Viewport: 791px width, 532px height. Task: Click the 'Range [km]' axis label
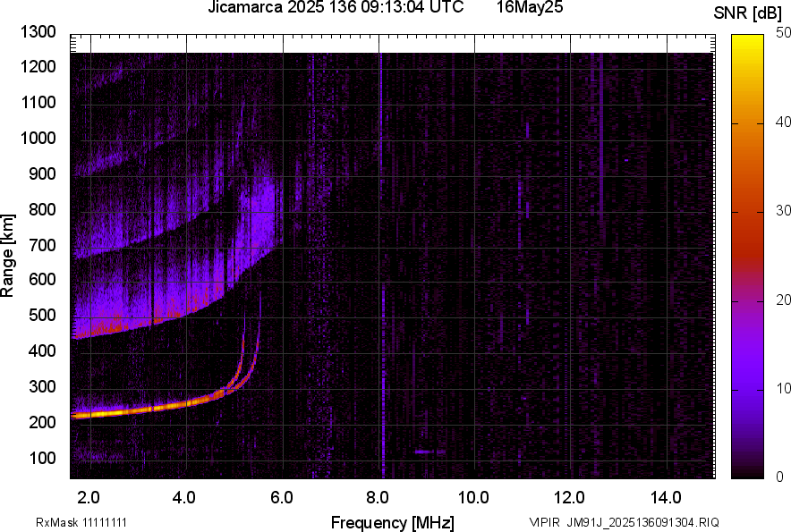[8, 256]
